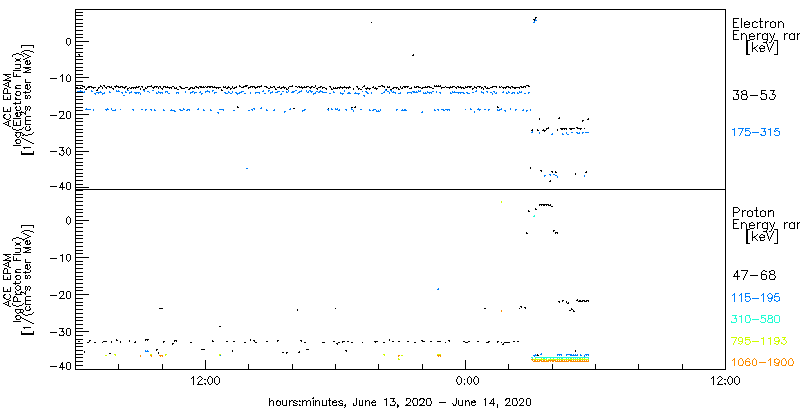The height and width of the screenshot is (410, 800).
Task: Click the [keV] unit under Electron heading
Action: coord(762,49)
